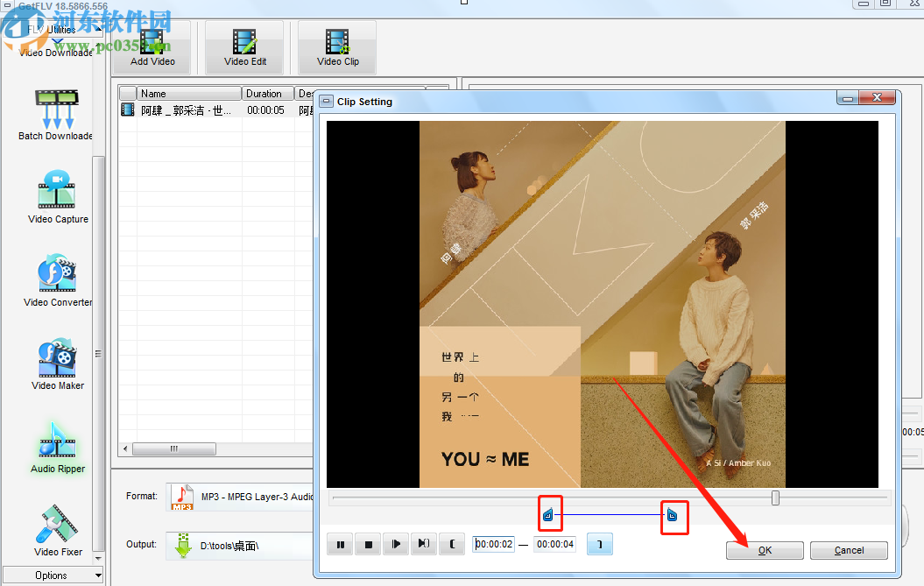Click the clip end marker on timeline

click(672, 516)
